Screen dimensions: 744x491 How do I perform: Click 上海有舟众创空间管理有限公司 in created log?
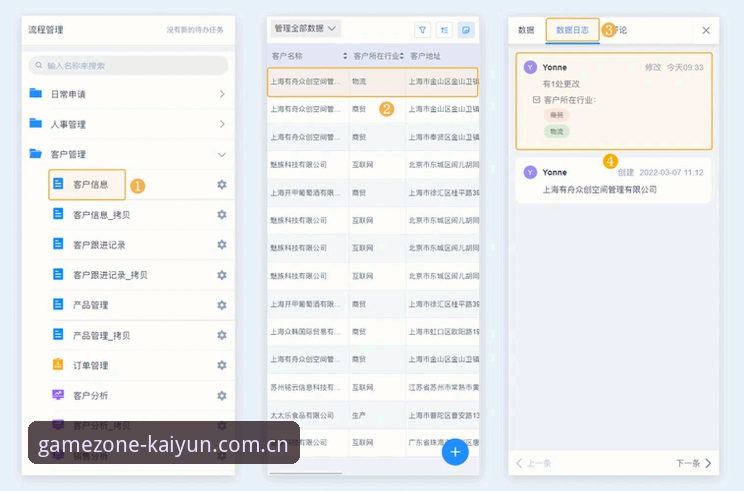(599, 189)
